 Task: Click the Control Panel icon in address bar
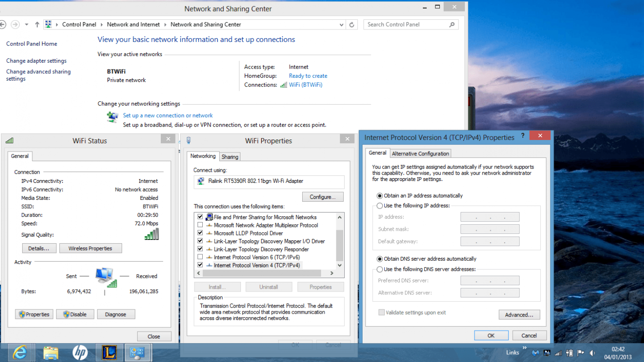click(x=48, y=25)
